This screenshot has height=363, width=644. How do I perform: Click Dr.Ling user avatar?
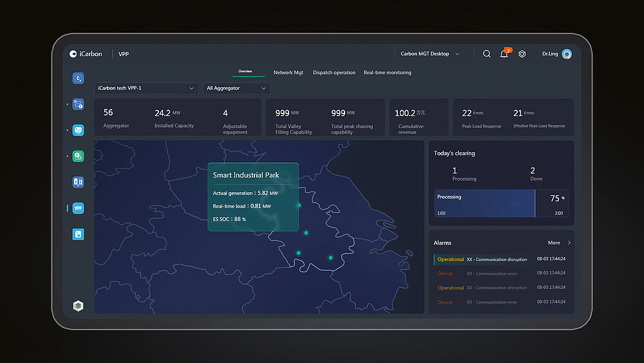[567, 54]
